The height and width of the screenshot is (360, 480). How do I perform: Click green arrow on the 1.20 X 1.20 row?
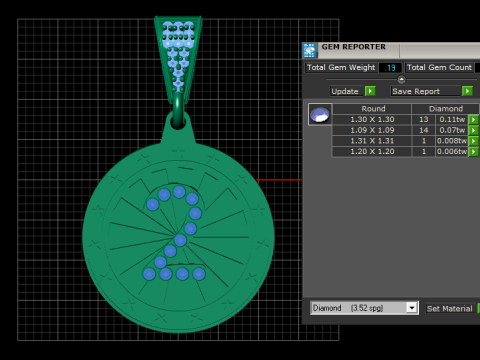click(473, 151)
